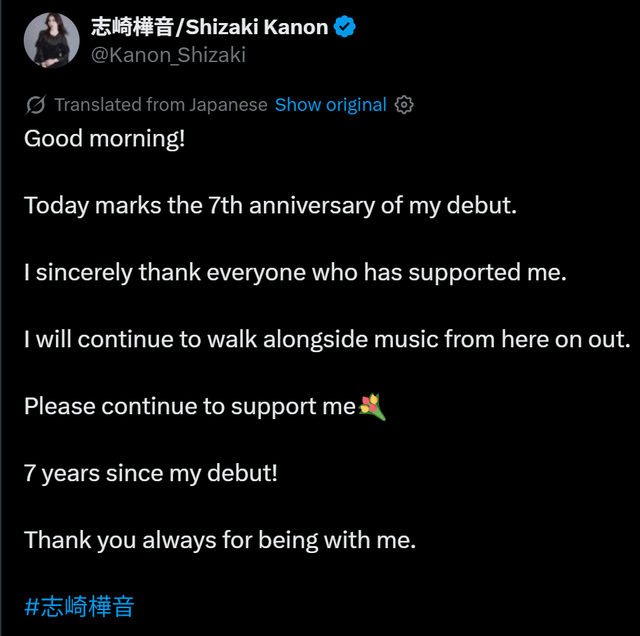Click the blue verified badge icon

click(346, 28)
